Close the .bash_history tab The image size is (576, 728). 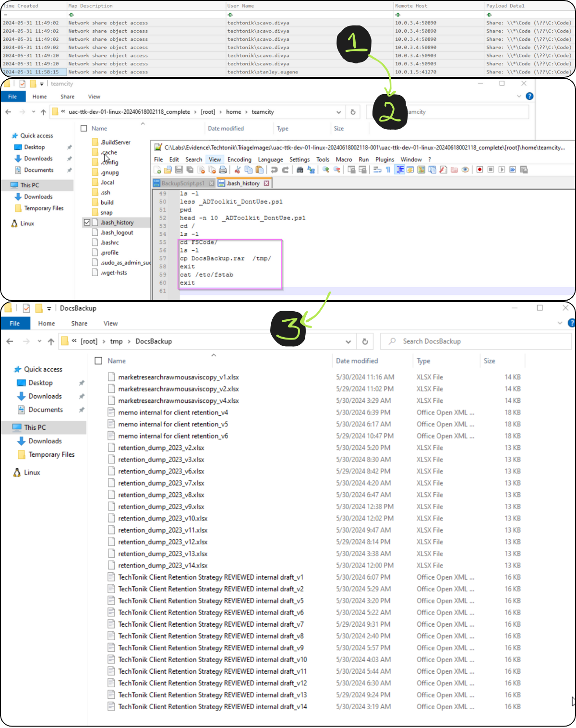click(x=266, y=183)
